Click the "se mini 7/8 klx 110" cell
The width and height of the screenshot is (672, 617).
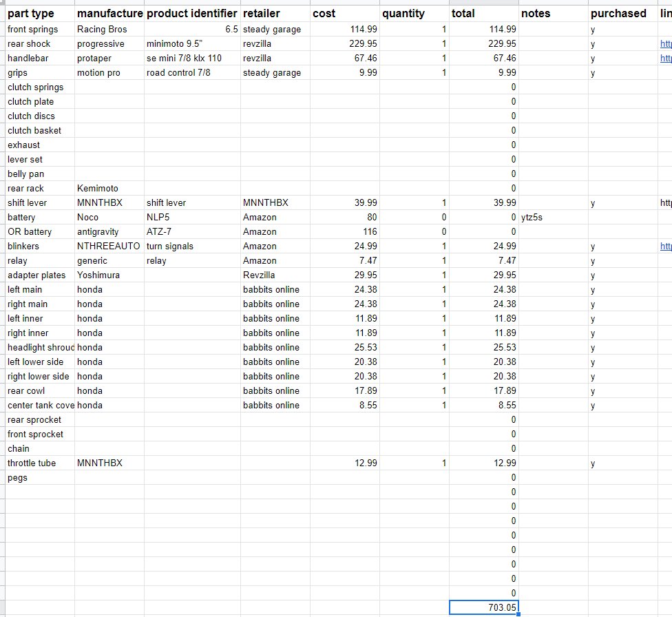coord(192,59)
